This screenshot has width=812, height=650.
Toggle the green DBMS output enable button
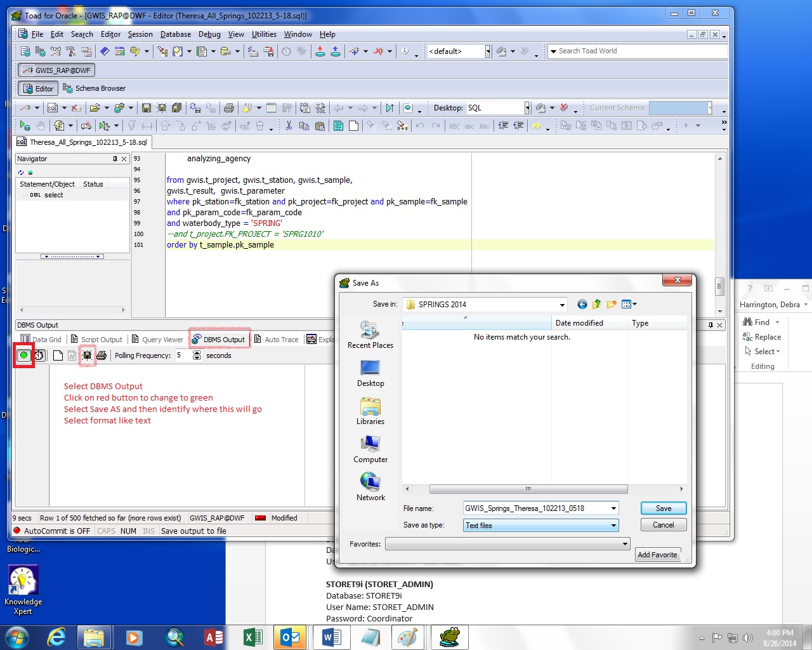pyautogui.click(x=24, y=355)
